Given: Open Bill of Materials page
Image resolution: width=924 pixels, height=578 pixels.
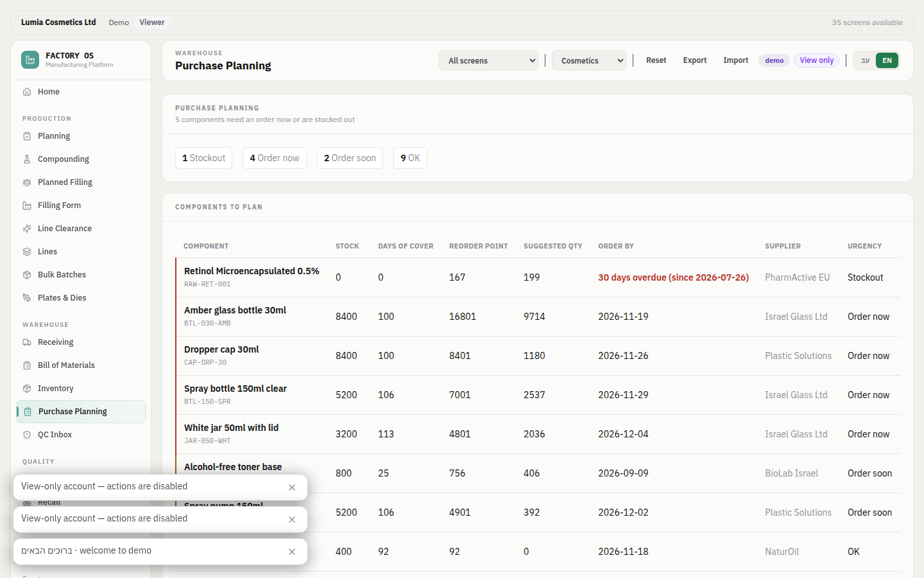Looking at the screenshot, I should click(81, 365).
